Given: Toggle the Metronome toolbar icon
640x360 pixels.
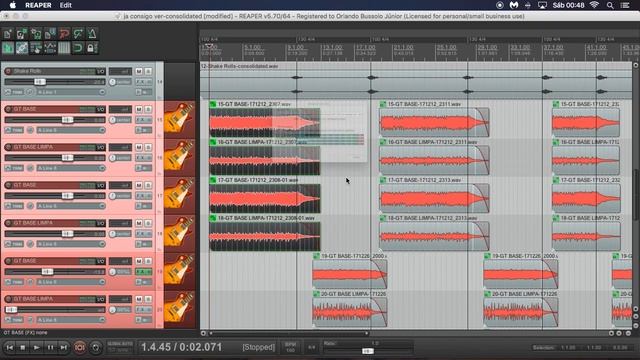Looking at the screenshot, I should 92,33.
